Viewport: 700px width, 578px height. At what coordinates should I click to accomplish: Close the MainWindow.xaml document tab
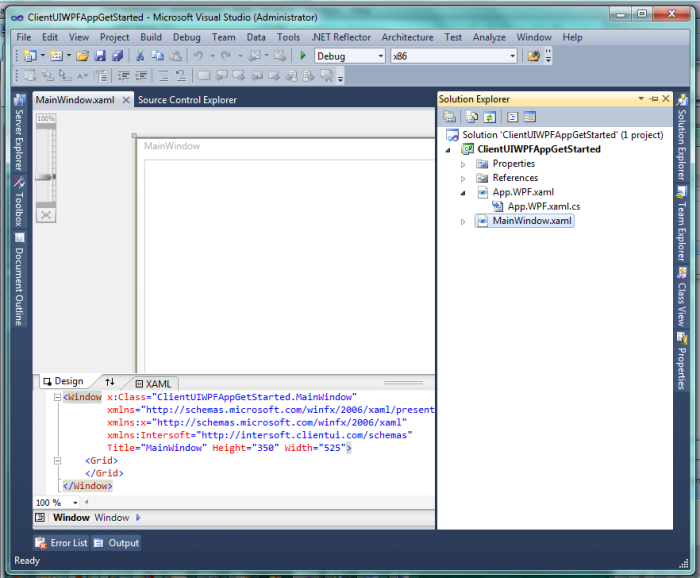point(126,100)
